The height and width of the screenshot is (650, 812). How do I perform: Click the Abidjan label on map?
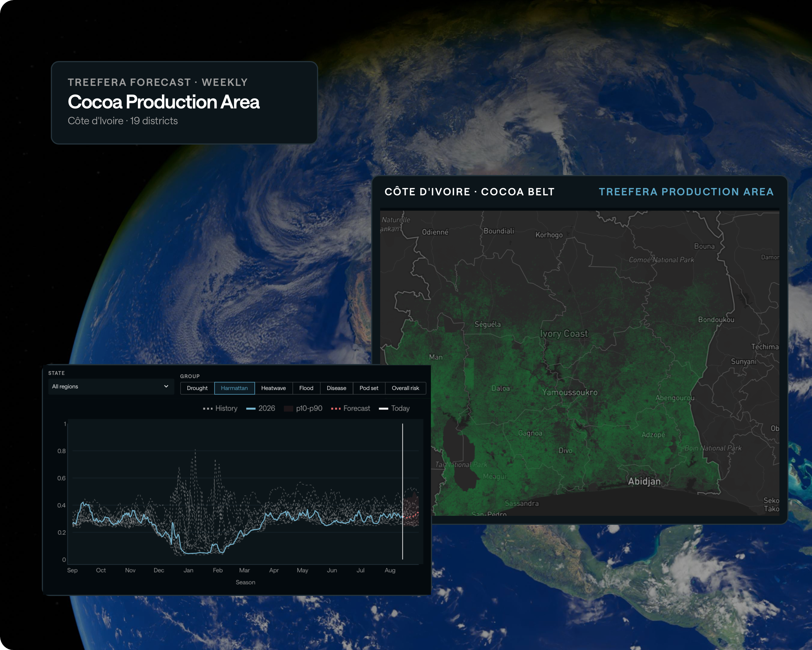pos(644,481)
